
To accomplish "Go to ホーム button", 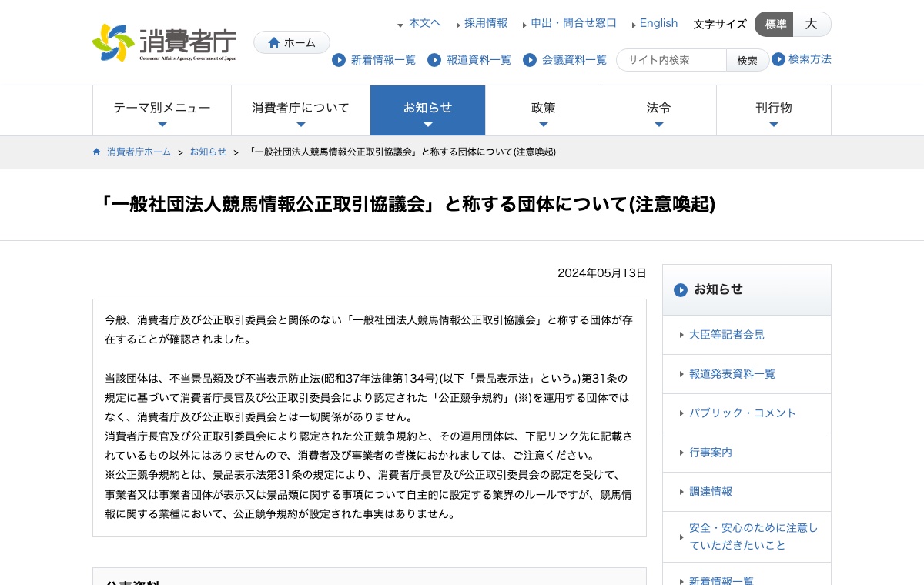I will click(292, 42).
